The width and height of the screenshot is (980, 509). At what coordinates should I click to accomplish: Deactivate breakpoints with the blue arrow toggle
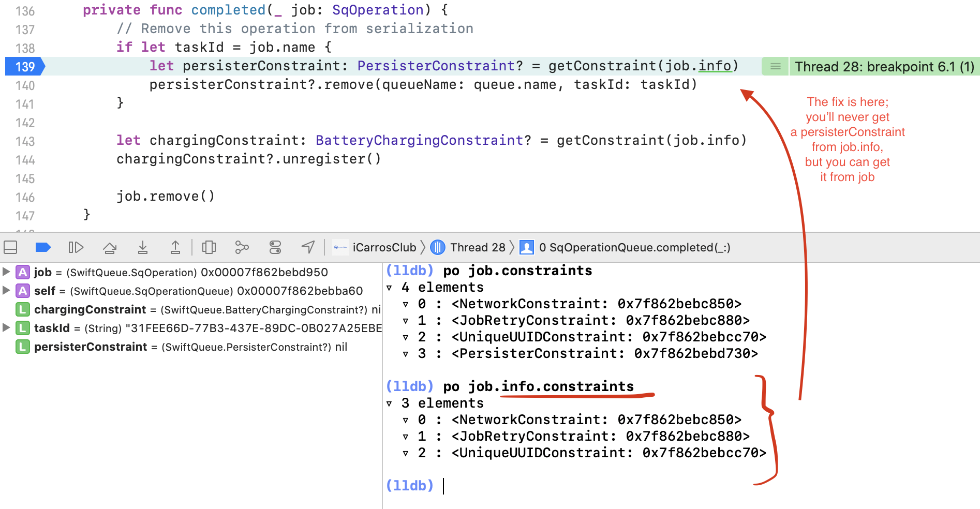43,247
